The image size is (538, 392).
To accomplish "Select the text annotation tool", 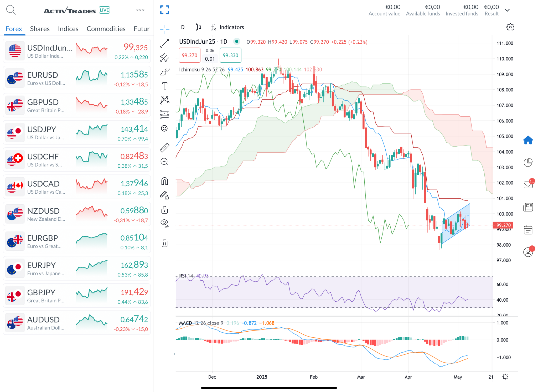I will (x=165, y=86).
